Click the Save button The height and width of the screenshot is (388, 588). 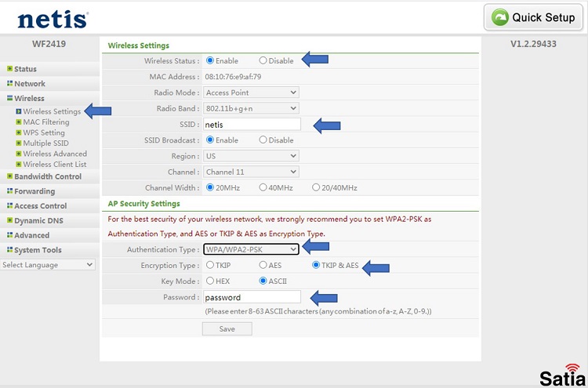click(x=227, y=328)
